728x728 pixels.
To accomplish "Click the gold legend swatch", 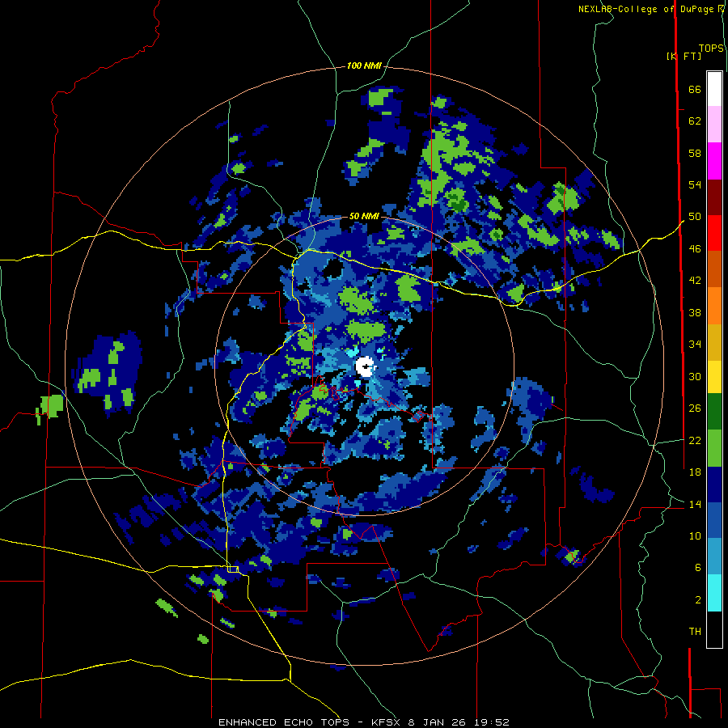I will tap(714, 342).
